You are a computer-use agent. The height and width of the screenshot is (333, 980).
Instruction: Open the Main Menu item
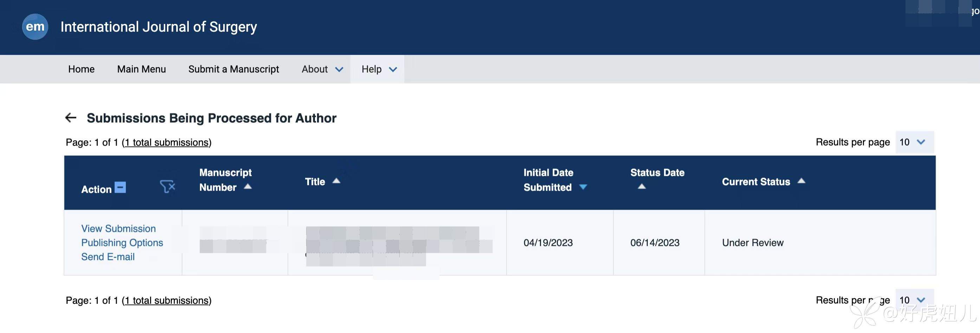pos(142,69)
